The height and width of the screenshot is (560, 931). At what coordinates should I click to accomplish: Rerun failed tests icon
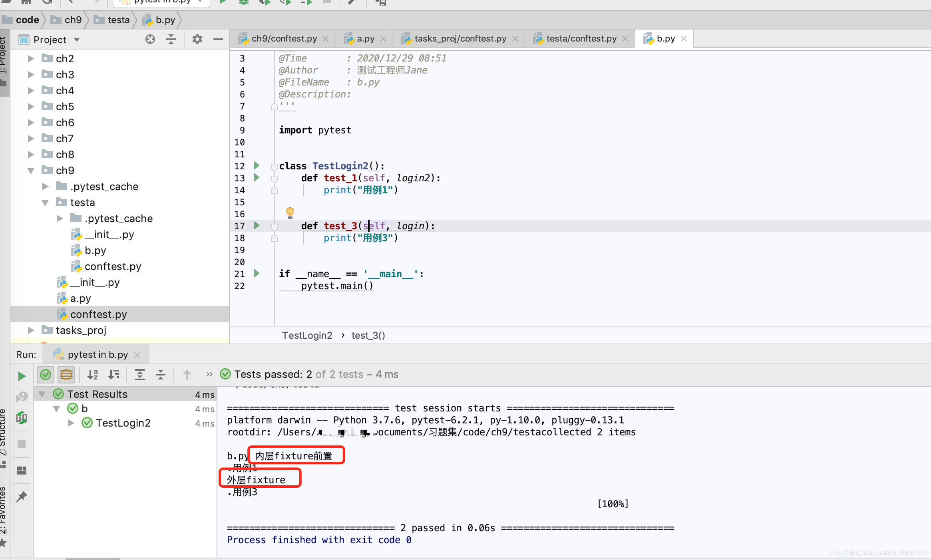coord(22,397)
